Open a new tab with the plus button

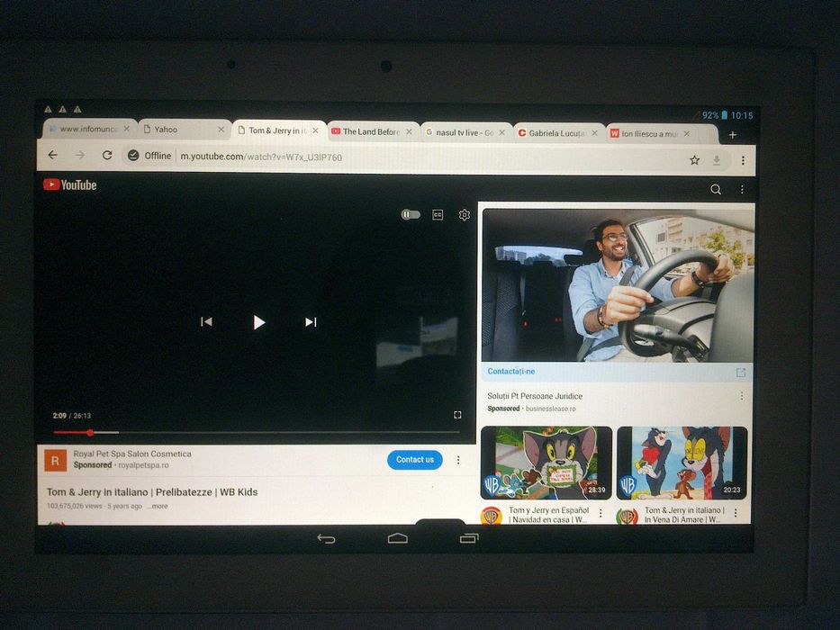(732, 135)
